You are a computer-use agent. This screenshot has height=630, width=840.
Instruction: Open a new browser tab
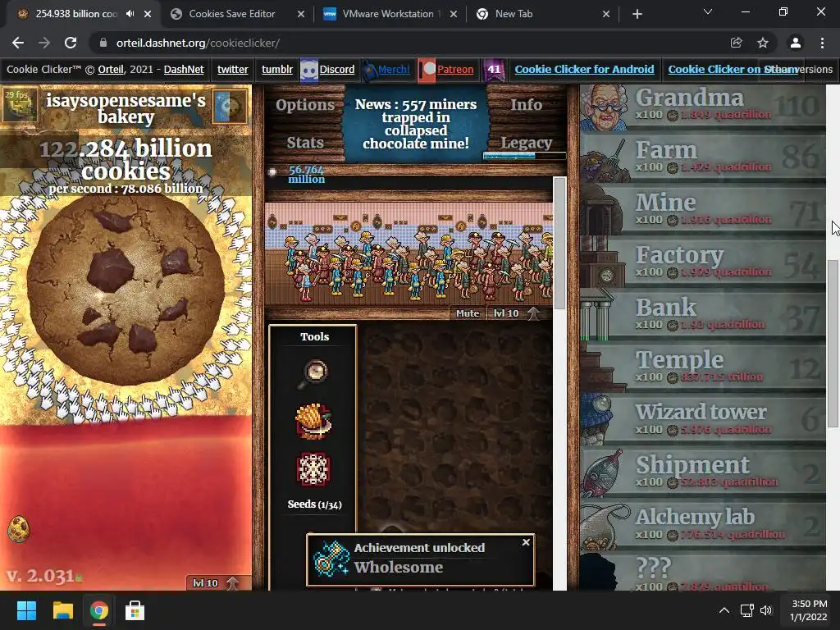tap(637, 14)
